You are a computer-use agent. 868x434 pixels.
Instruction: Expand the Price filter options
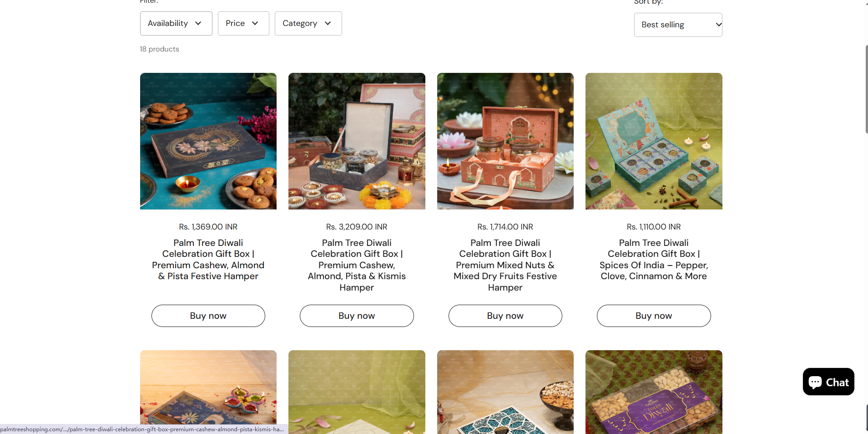[243, 23]
